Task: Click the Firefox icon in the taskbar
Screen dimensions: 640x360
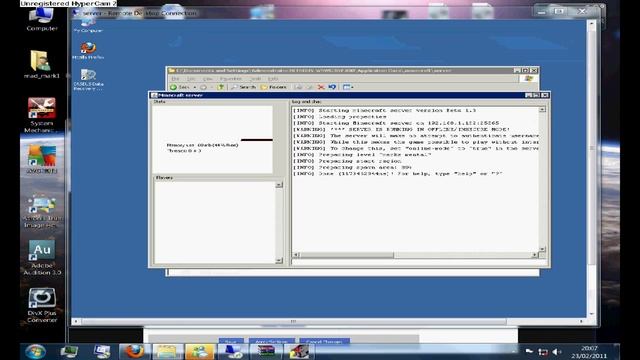Action: (134, 351)
